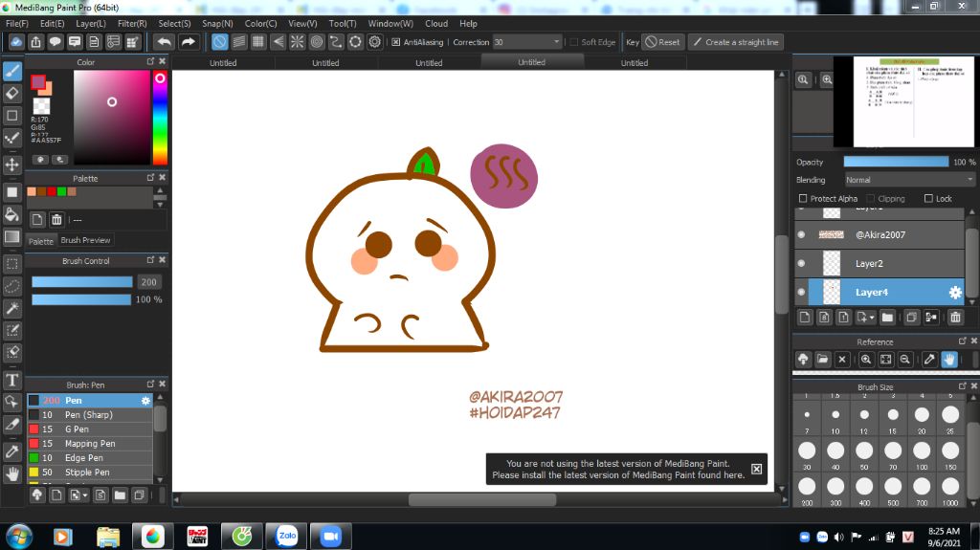
Task: Expand add-layer dropdown arrow
Action: 871,318
